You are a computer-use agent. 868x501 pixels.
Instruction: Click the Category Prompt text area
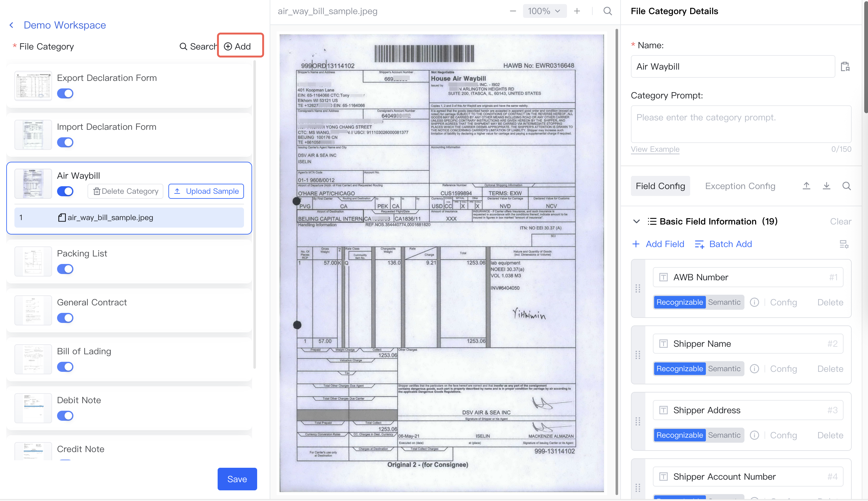pyautogui.click(x=741, y=124)
